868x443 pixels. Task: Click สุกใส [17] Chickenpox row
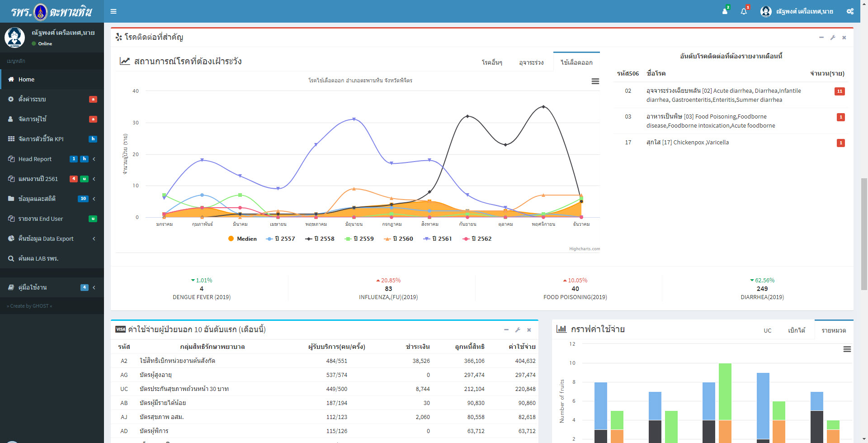point(731,143)
